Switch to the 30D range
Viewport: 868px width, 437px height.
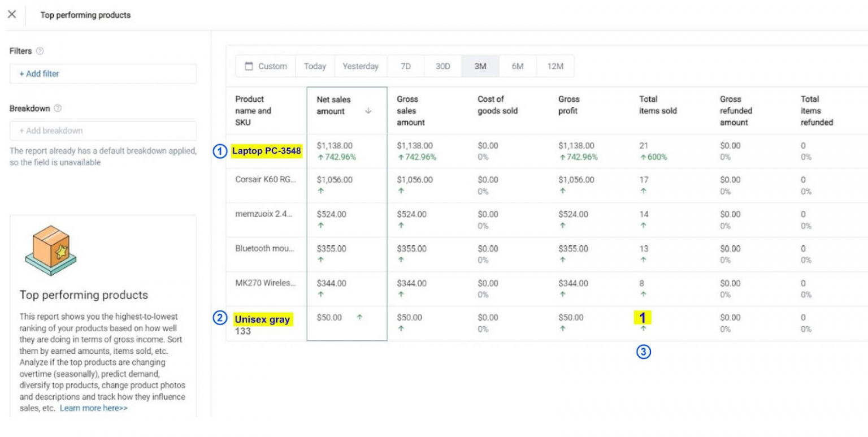442,66
